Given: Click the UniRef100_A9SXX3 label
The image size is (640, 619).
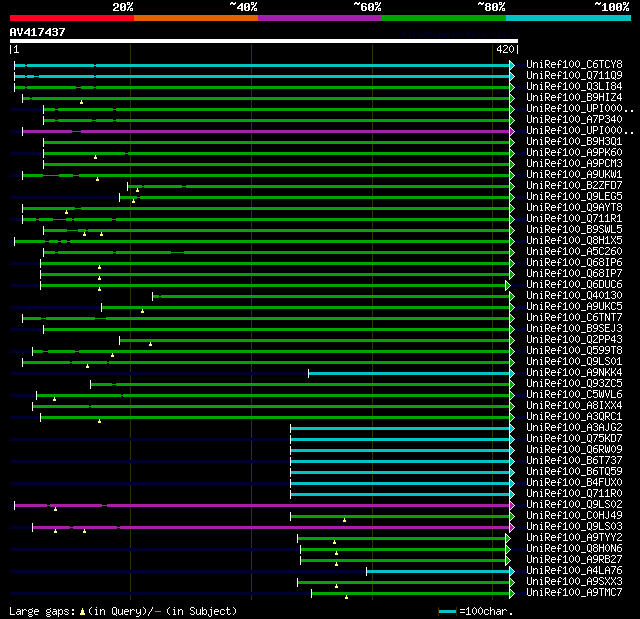Looking at the screenshot, I should pyautogui.click(x=574, y=582).
